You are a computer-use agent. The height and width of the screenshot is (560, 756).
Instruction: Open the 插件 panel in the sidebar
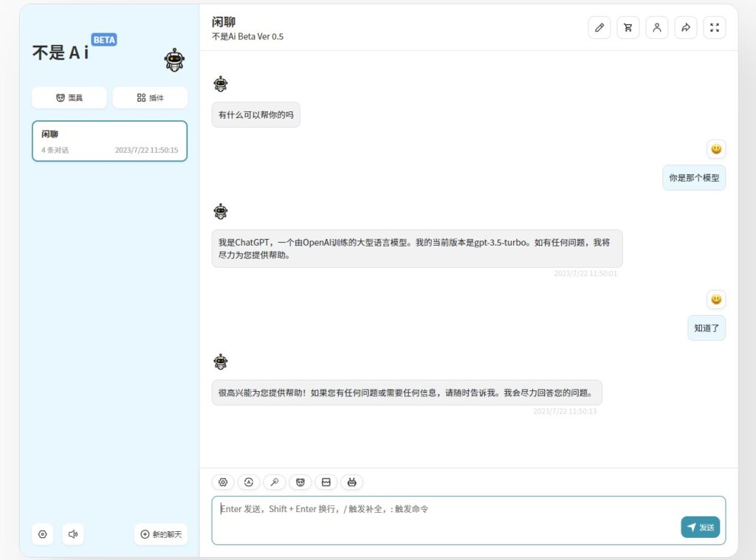150,97
